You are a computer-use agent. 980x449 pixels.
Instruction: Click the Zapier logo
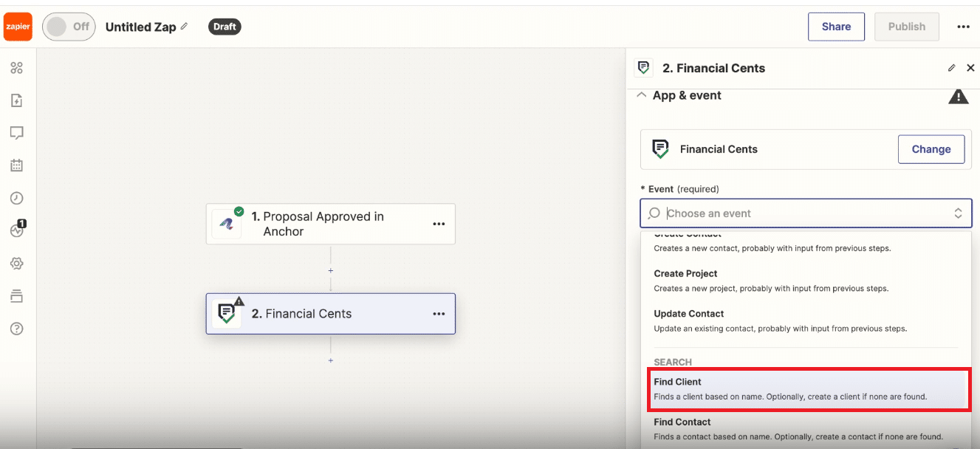18,27
